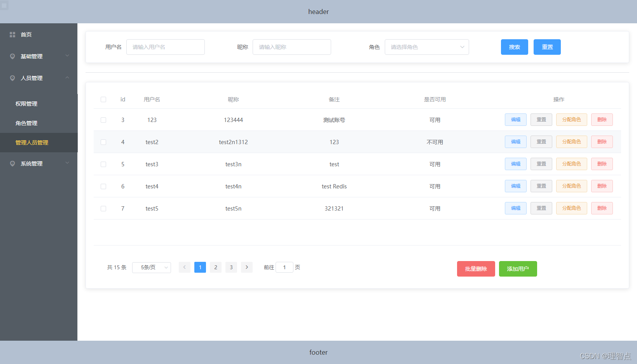This screenshot has height=364, width=637.
Task: Select pagination page 1
Action: click(200, 267)
